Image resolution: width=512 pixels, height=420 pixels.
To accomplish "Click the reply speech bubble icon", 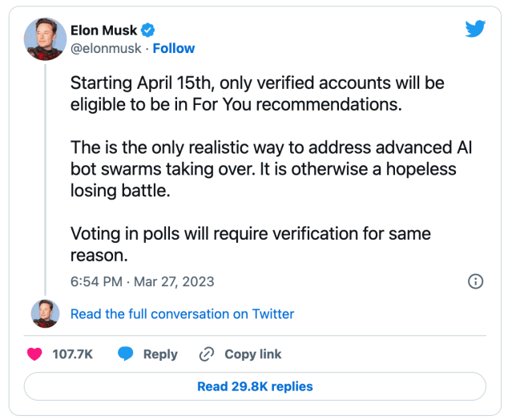I will pos(126,353).
